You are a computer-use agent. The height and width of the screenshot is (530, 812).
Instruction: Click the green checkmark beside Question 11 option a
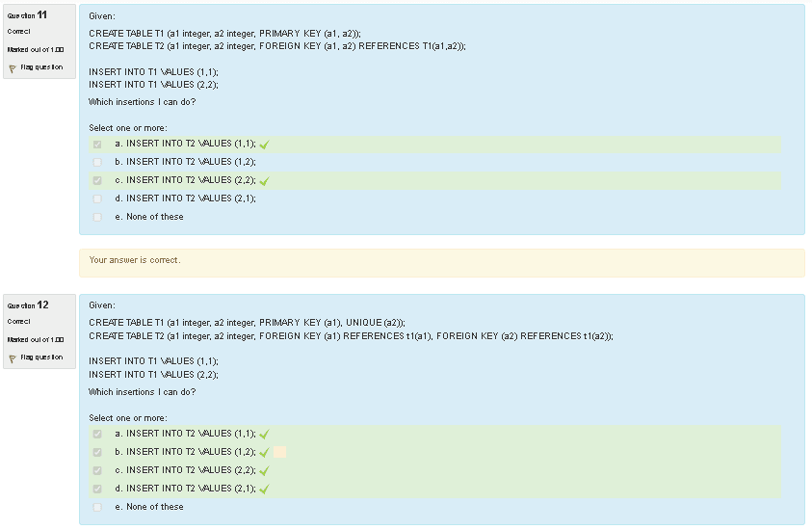(263, 145)
